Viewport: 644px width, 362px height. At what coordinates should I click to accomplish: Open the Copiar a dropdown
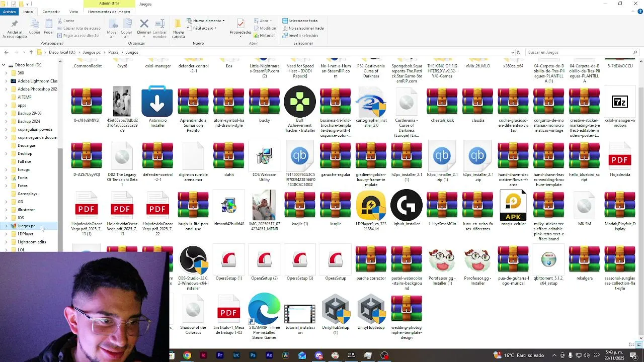pyautogui.click(x=127, y=29)
